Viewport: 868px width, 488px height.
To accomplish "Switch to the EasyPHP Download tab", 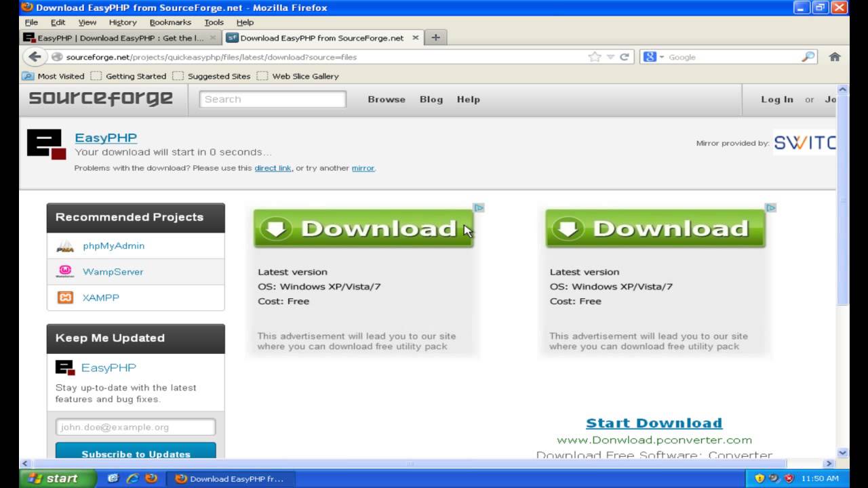I will coord(121,38).
